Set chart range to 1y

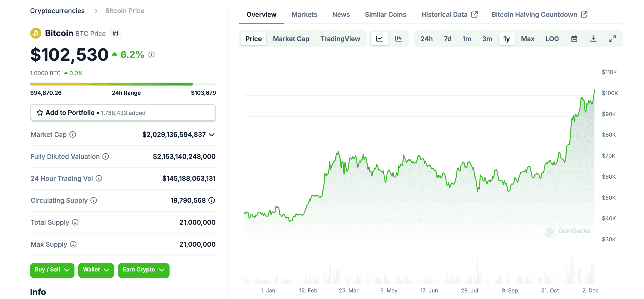coord(506,39)
